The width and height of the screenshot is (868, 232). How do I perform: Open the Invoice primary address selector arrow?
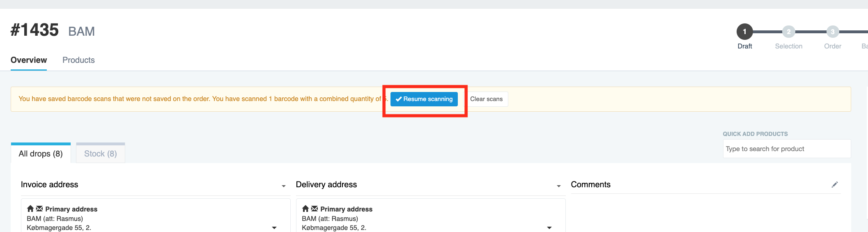274,227
